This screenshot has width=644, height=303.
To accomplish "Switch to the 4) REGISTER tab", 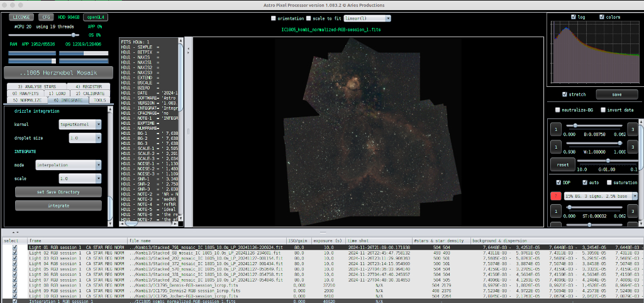I will pyautogui.click(x=87, y=87).
